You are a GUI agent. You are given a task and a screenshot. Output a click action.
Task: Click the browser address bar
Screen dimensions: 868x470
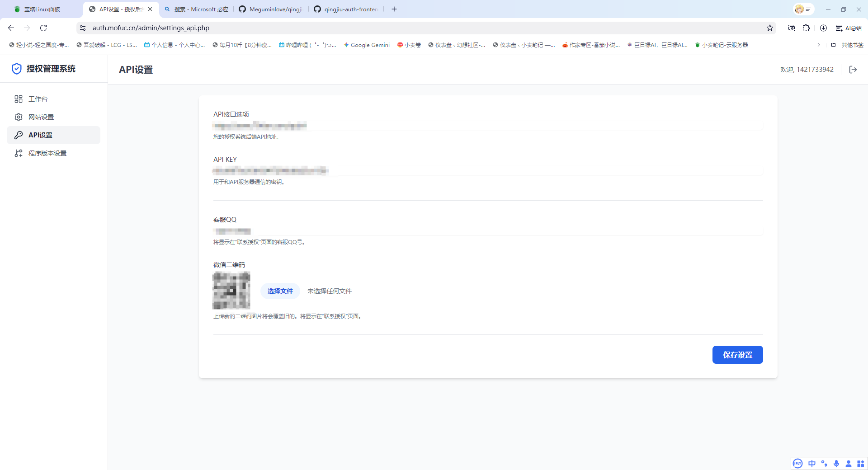coord(316,28)
